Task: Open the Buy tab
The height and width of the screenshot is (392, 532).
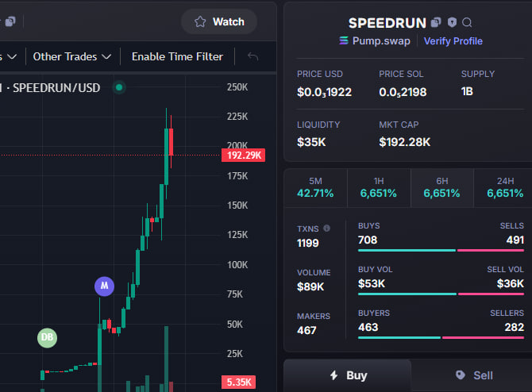Action: click(x=348, y=375)
